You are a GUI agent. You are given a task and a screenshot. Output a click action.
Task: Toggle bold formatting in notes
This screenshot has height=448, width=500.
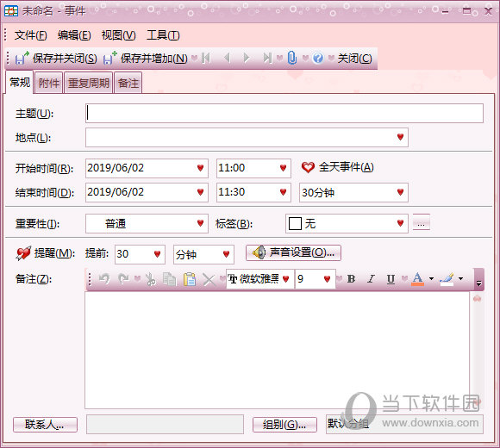pyautogui.click(x=351, y=279)
